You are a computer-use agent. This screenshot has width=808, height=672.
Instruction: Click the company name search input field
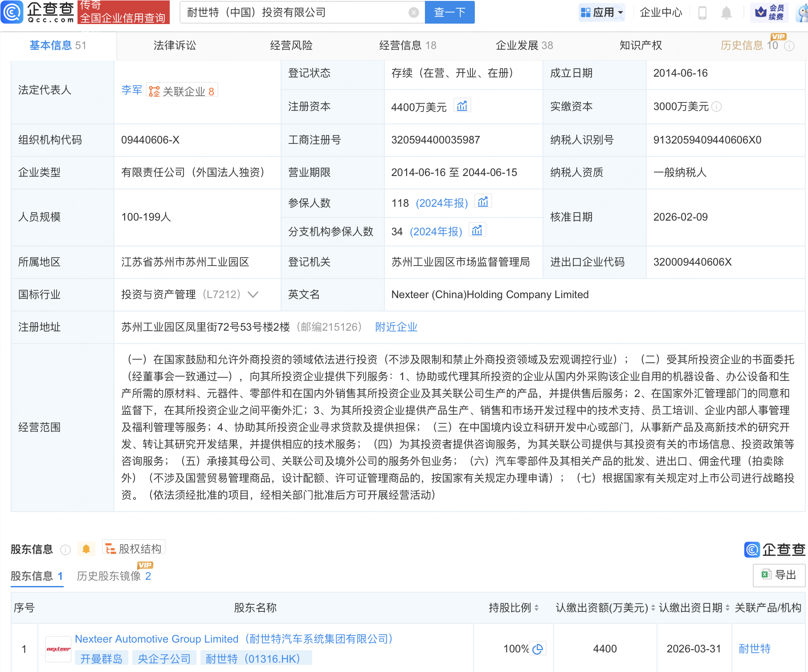[294, 12]
